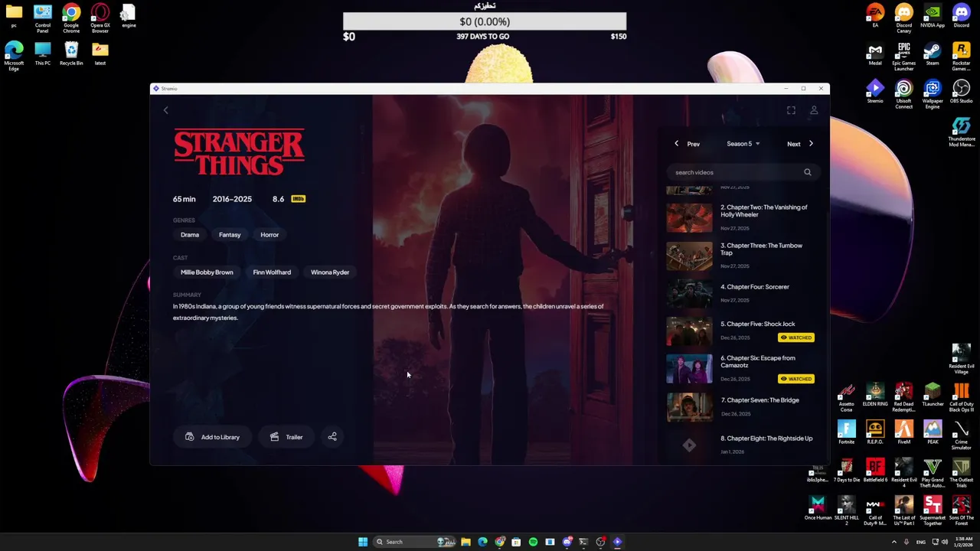980x551 pixels.
Task: Open Ubisoft Connect desktop shortcut
Action: (x=903, y=94)
